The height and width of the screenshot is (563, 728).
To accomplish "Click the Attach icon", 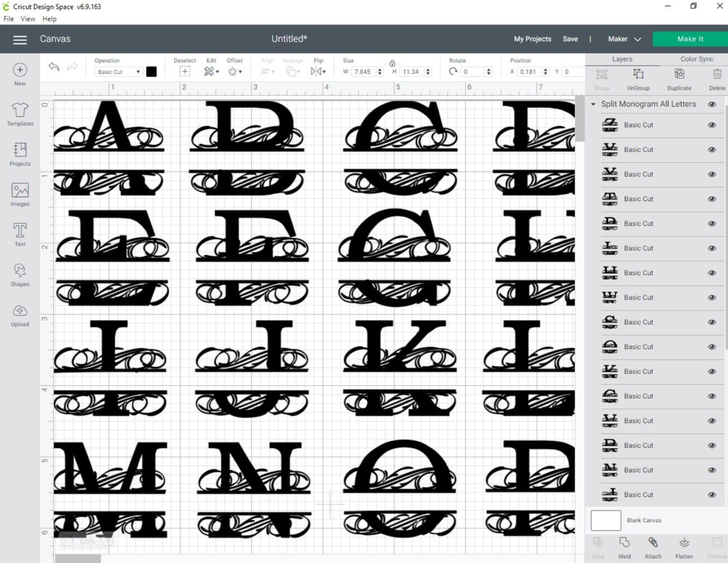I will tap(653, 547).
